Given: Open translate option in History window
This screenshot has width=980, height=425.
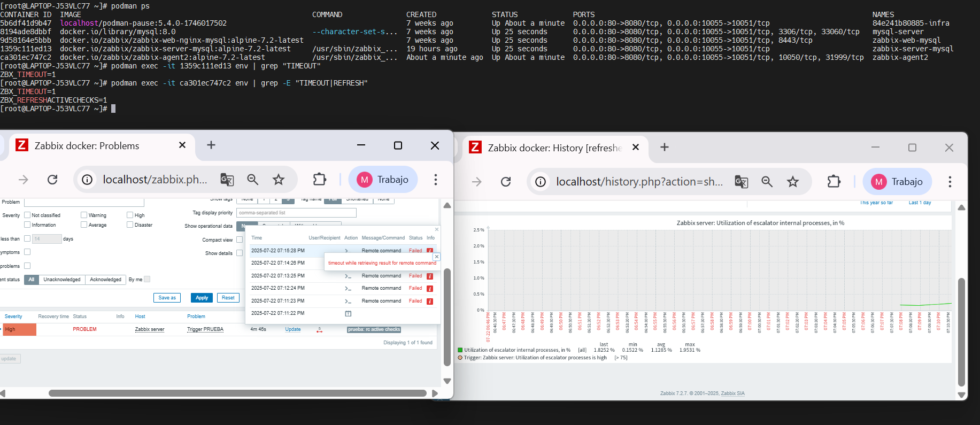Looking at the screenshot, I should (x=742, y=182).
